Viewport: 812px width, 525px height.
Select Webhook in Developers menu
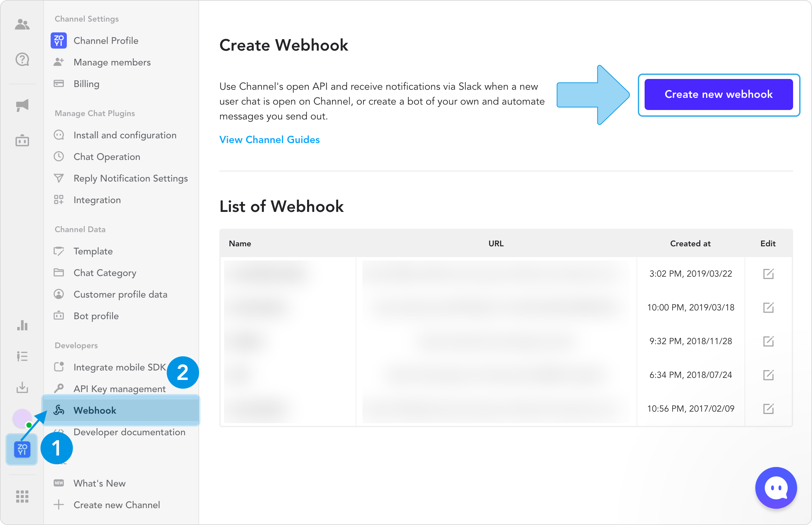95,410
